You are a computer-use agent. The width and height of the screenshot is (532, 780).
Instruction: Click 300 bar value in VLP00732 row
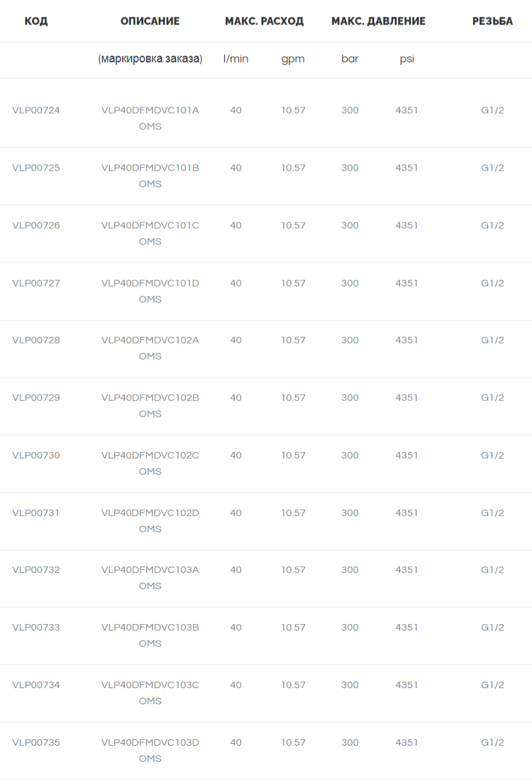coord(350,570)
